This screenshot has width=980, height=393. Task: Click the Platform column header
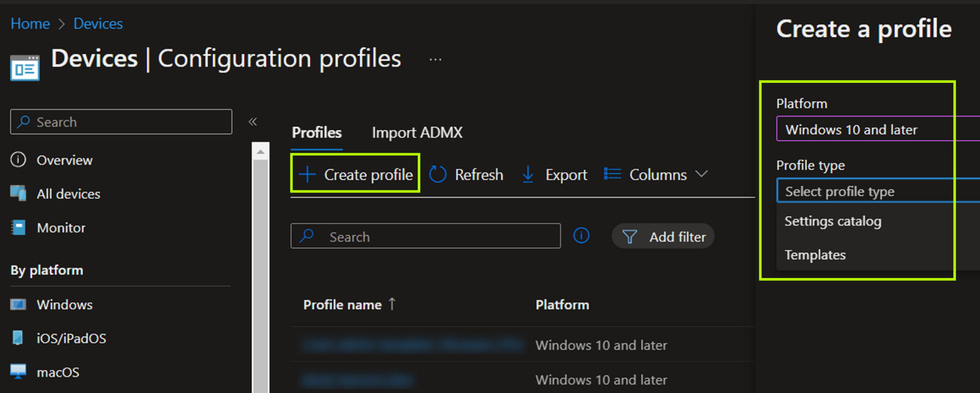tap(562, 305)
